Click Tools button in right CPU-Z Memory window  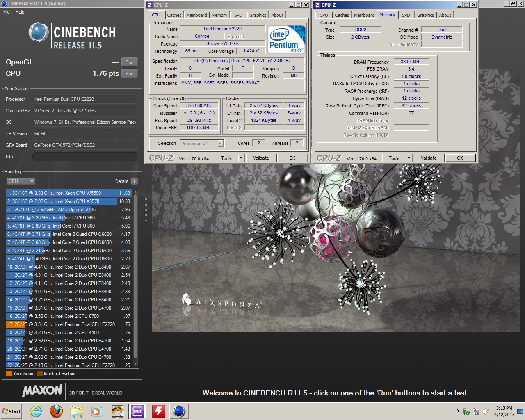pyautogui.click(x=394, y=158)
